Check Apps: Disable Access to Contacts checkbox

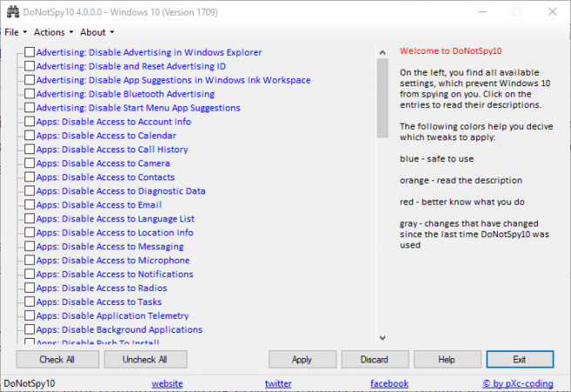click(30, 177)
